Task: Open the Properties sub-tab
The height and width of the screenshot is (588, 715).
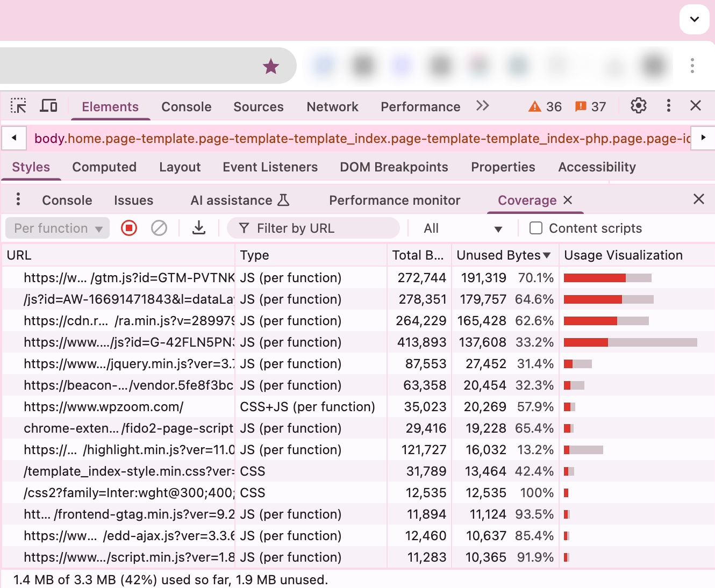Action: 503,167
